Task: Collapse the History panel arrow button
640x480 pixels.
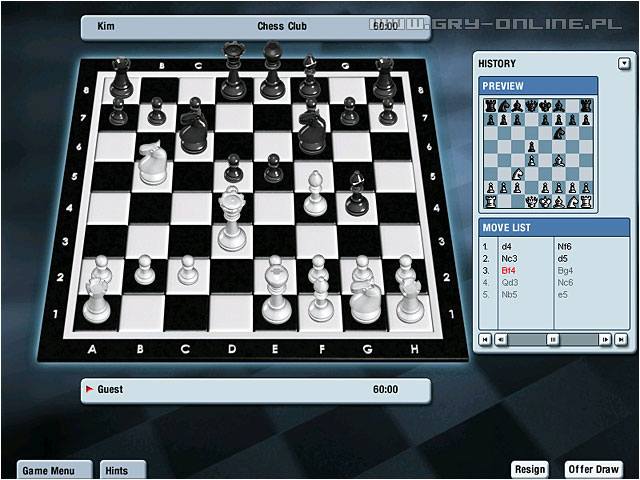Action: (624, 63)
